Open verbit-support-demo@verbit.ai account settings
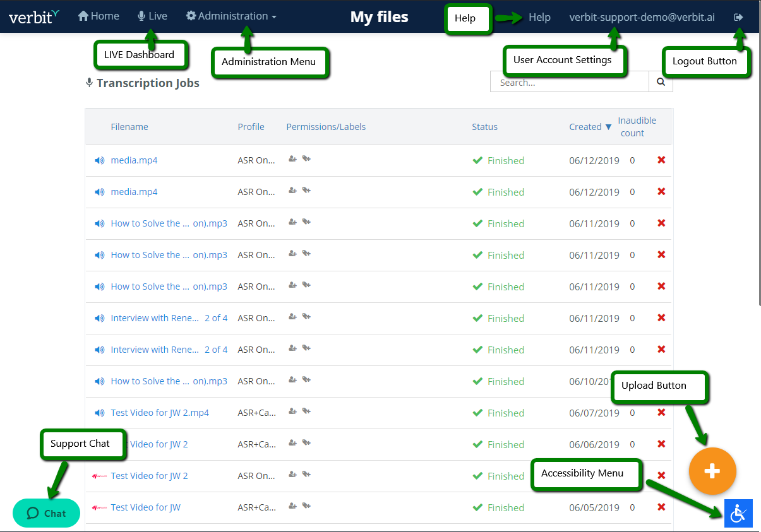The width and height of the screenshot is (761, 532). (641, 17)
